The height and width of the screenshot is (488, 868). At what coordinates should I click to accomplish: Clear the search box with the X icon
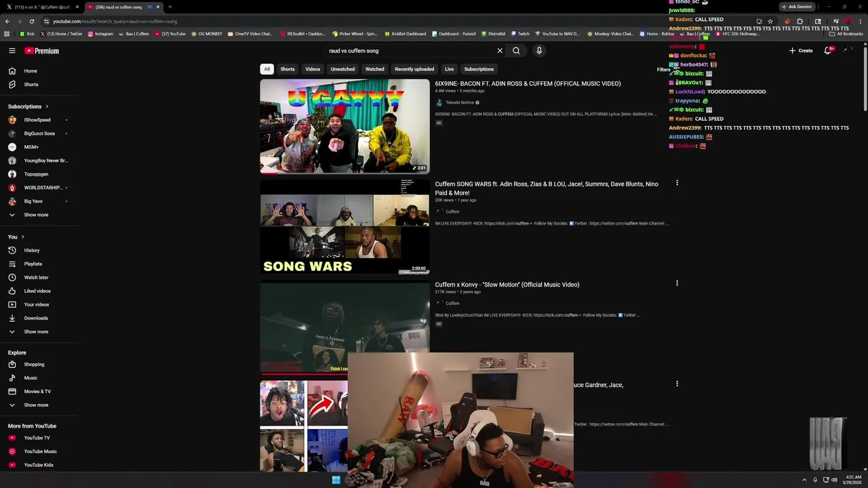(x=500, y=51)
